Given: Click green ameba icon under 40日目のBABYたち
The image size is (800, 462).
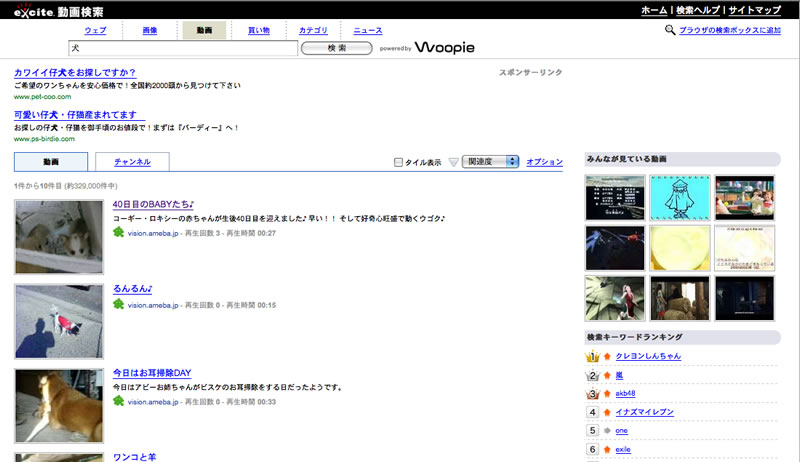Looking at the screenshot, I should 119,233.
